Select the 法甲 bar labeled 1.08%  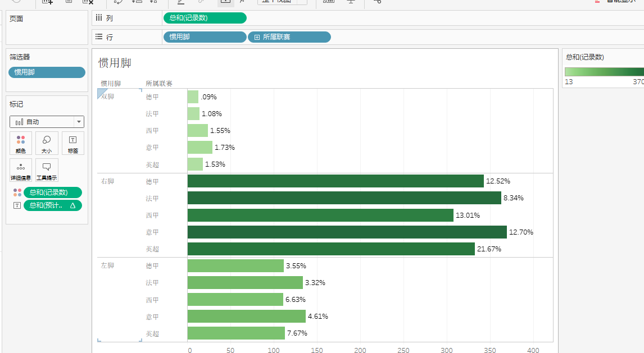[193, 113]
